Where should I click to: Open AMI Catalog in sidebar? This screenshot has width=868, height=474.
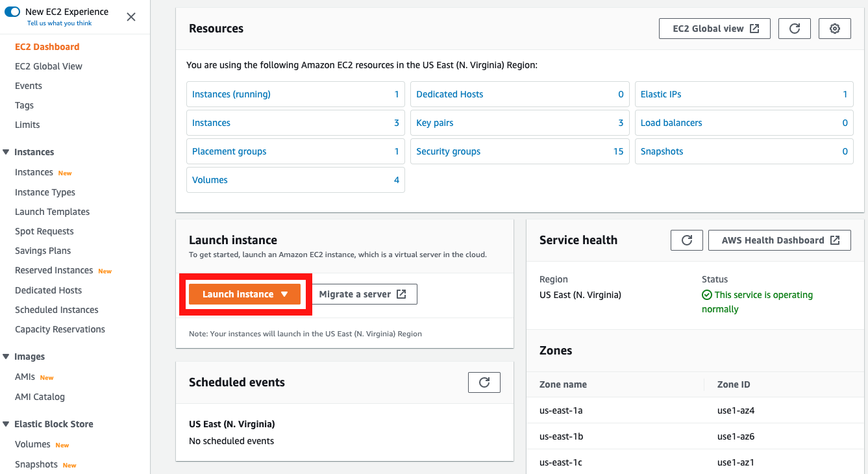pos(40,397)
